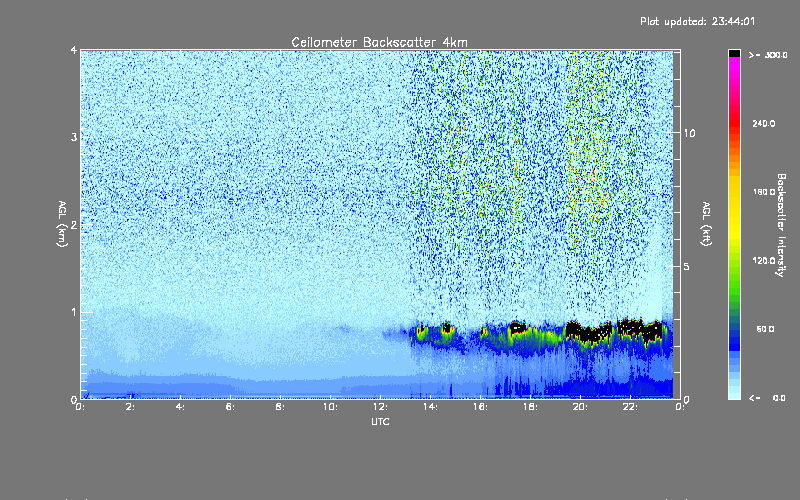
Task: Click the '1' km tick on left axis
Action: pyautogui.click(x=74, y=312)
